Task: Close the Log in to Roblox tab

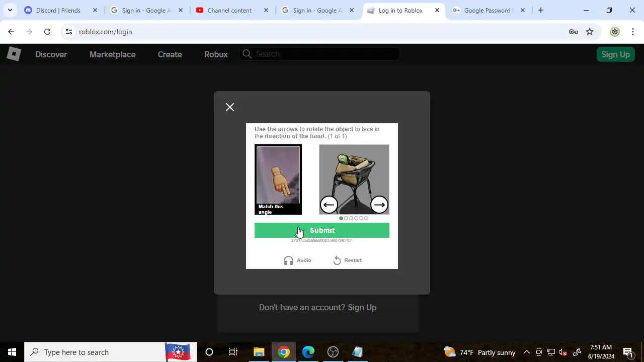Action: pos(437,10)
